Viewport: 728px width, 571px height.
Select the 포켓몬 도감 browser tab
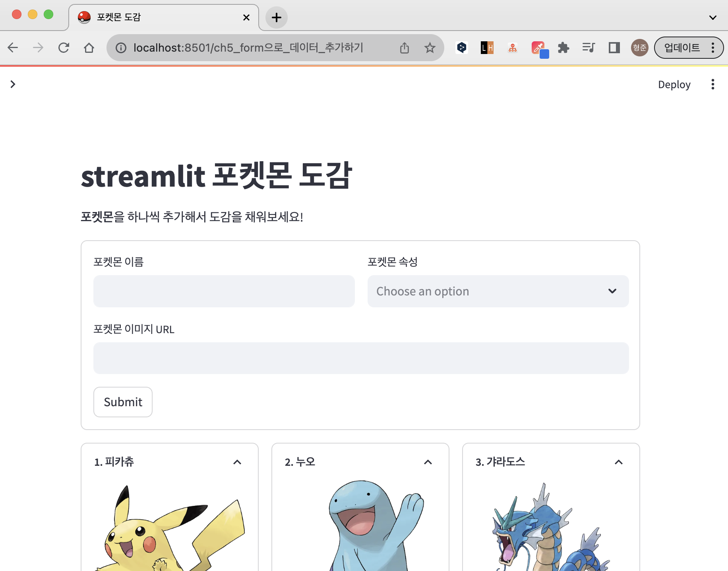tap(164, 17)
